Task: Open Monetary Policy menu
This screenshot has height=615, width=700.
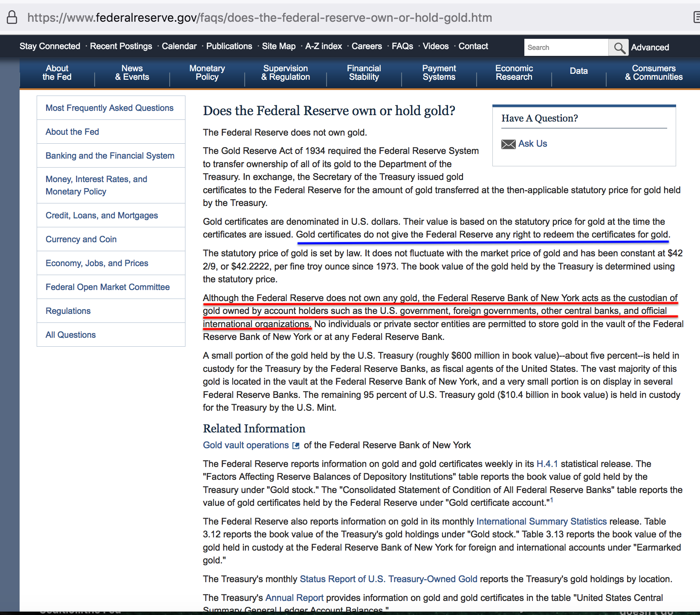Action: tap(207, 73)
